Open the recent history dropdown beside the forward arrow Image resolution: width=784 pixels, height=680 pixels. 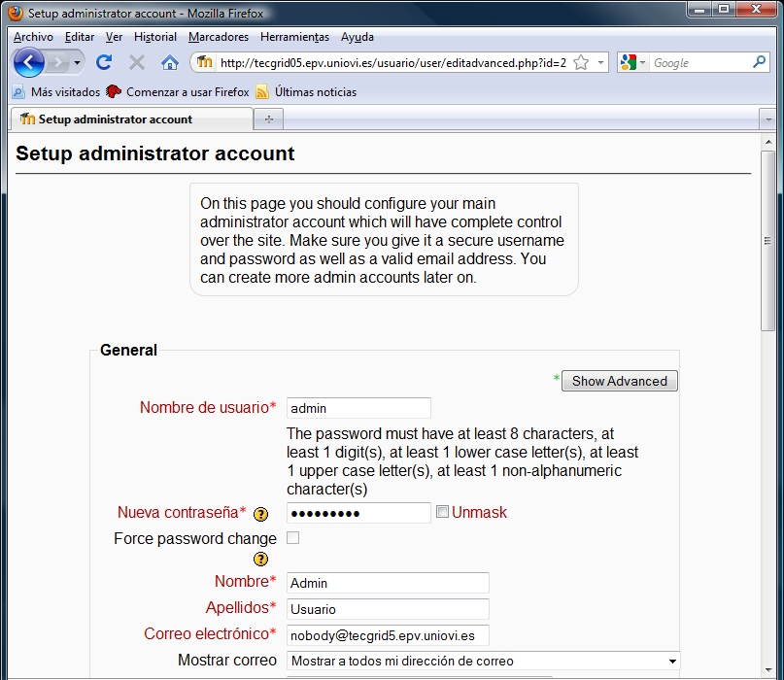(x=77, y=63)
